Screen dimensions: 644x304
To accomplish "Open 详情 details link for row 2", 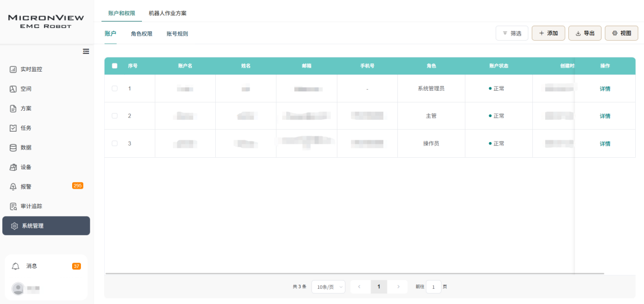I will point(605,116).
